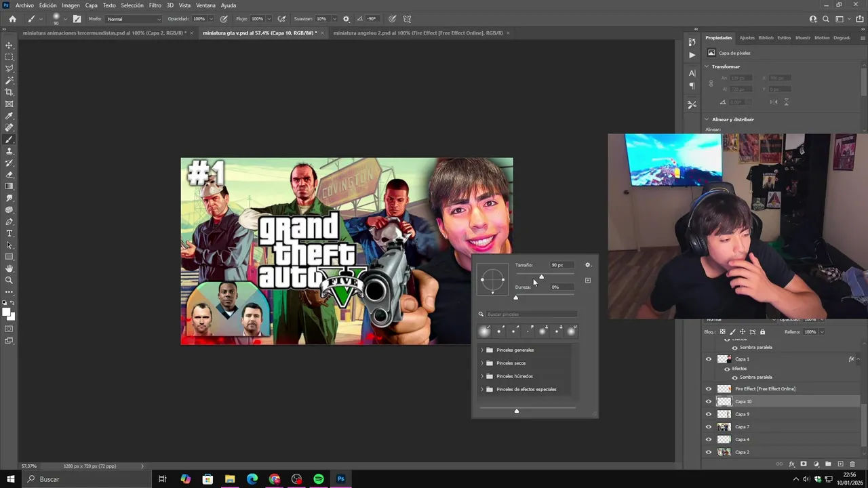This screenshot has height=488, width=868.
Task: Add layer mask to Capa 10
Action: pyautogui.click(x=804, y=464)
